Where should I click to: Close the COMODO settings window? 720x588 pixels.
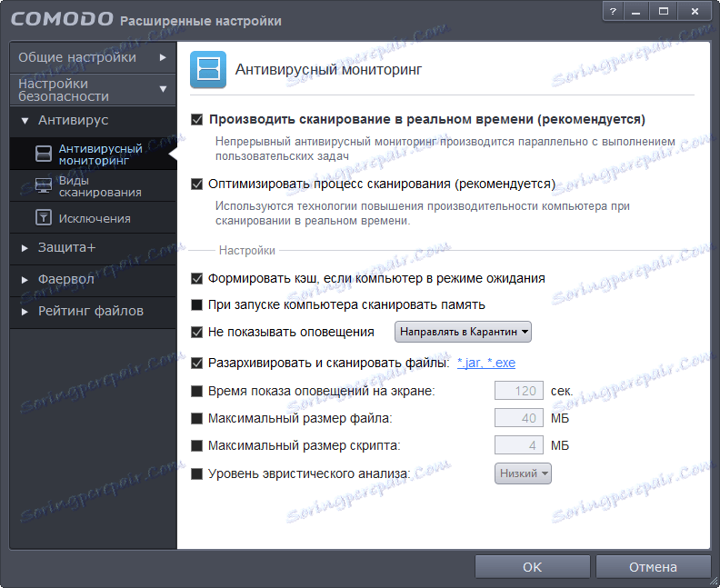pyautogui.click(x=695, y=12)
